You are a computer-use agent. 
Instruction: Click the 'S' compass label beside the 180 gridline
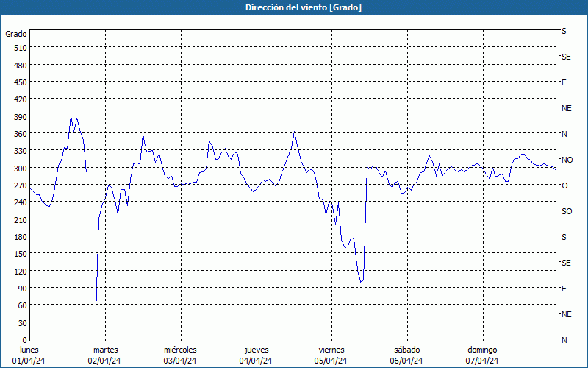[x=564, y=237]
